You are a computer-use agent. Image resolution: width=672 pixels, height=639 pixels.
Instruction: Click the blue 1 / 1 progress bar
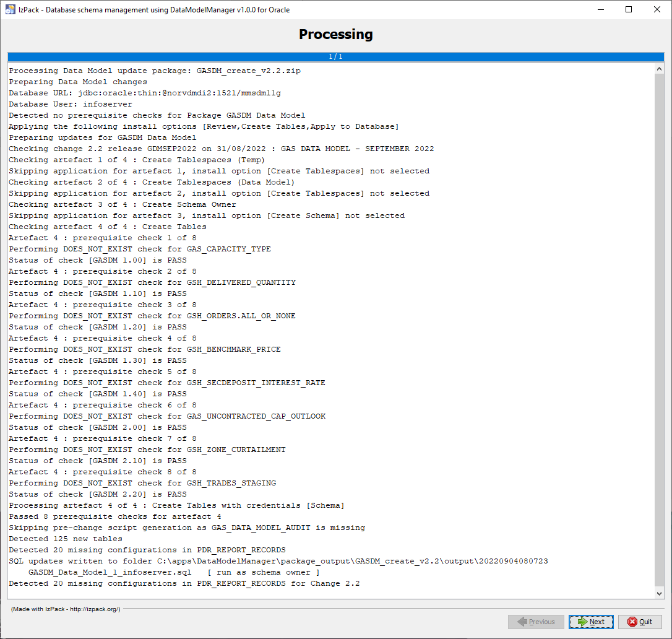335,57
